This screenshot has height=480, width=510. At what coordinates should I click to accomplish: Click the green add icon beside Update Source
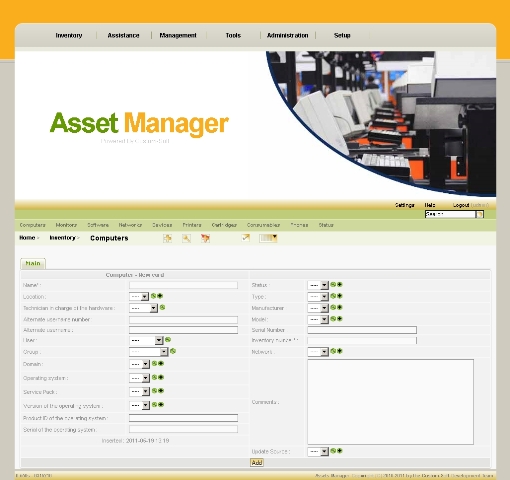(x=340, y=451)
